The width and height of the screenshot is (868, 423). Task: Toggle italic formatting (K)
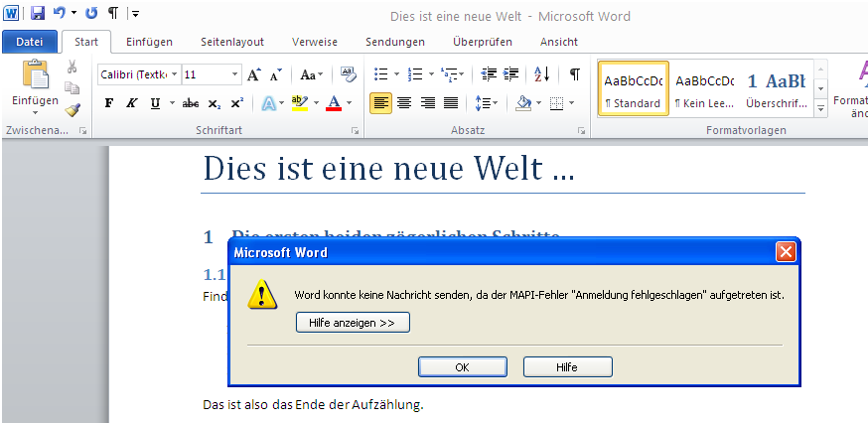coord(131,103)
